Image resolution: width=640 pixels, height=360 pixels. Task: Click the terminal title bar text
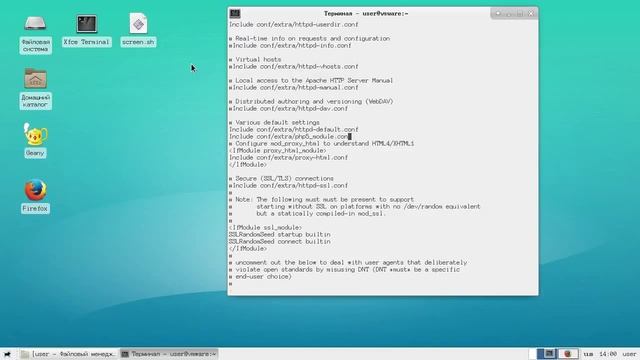(366, 13)
